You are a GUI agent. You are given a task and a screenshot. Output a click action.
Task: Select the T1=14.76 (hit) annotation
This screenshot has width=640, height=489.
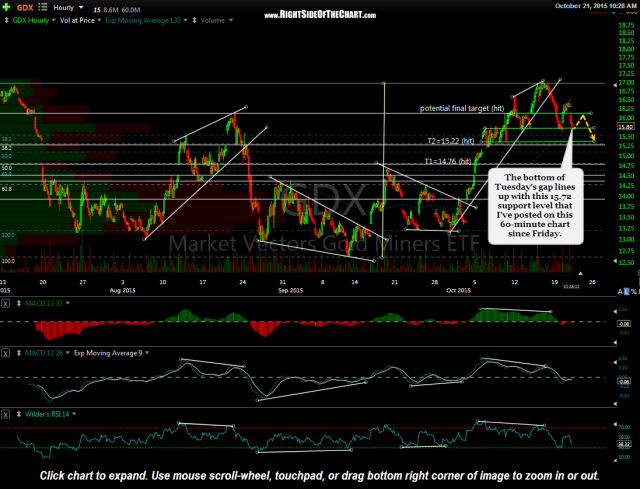click(x=448, y=161)
